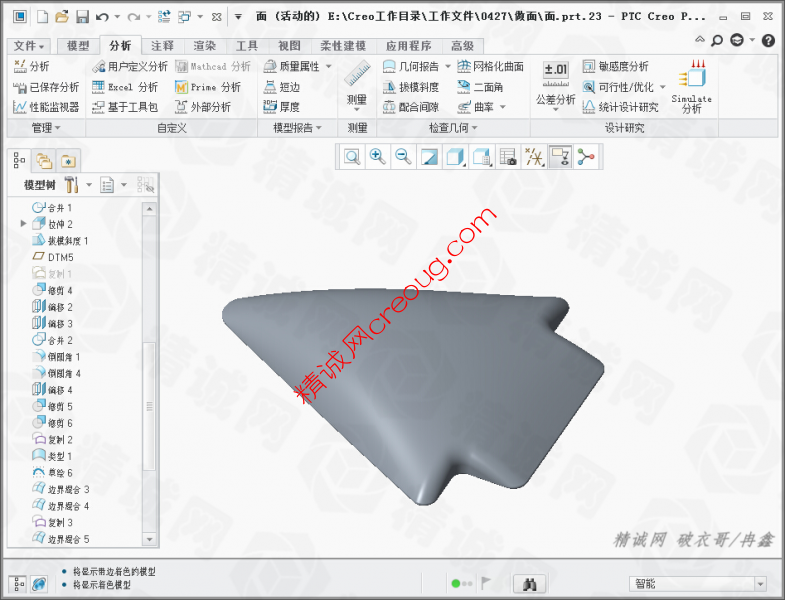Screen dimensions: 785x600
Task: Open the Tolerance Analysis ±.01 icon
Action: pyautogui.click(x=556, y=74)
